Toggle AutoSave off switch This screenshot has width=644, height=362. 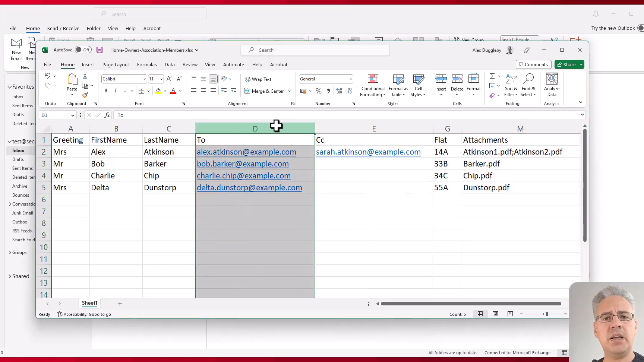[83, 50]
